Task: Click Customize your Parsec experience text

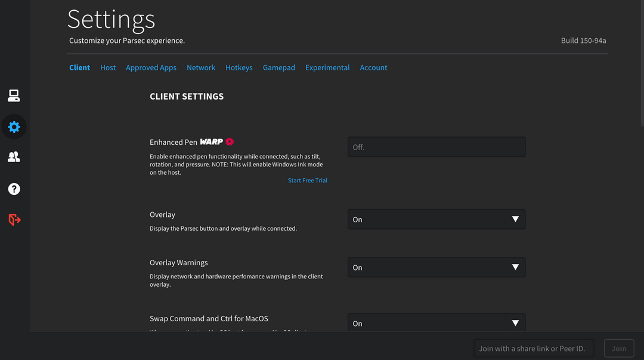Action: [127, 41]
